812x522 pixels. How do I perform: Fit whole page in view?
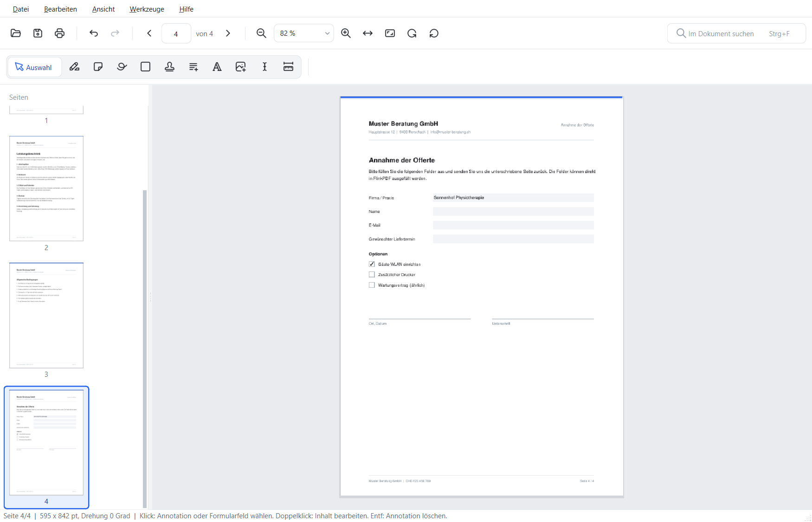(390, 33)
